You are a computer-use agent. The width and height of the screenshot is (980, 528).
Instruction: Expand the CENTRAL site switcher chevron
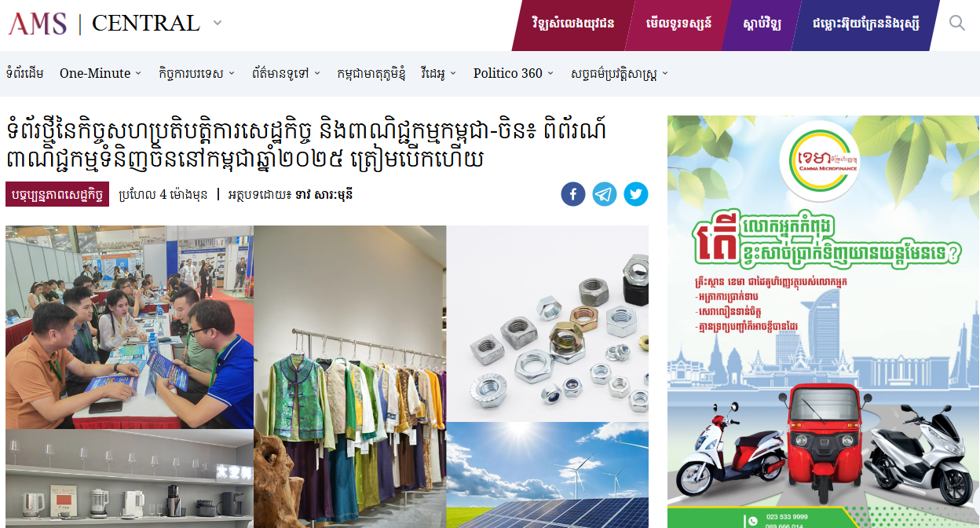coord(218,23)
